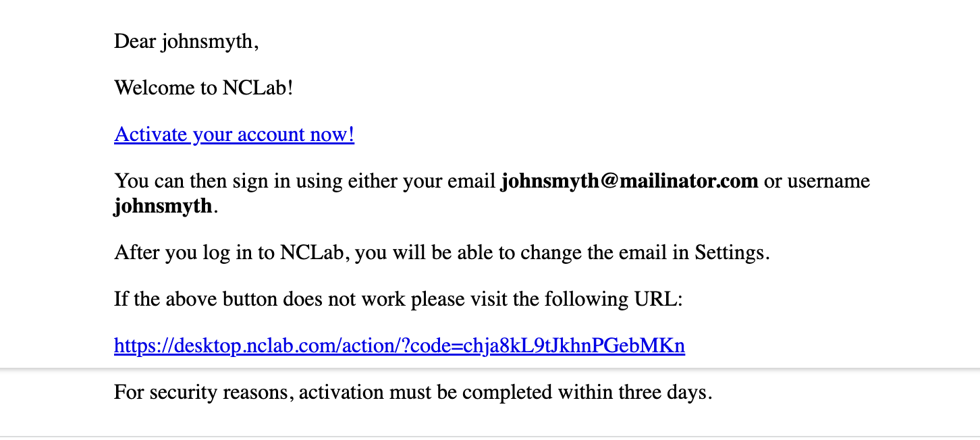This screenshot has height=440, width=980.
Task: Click the 'Welcome to NCLab!' text
Action: (204, 88)
